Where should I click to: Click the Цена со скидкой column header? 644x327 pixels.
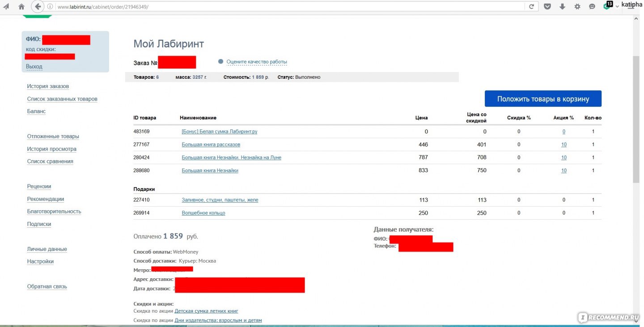476,118
